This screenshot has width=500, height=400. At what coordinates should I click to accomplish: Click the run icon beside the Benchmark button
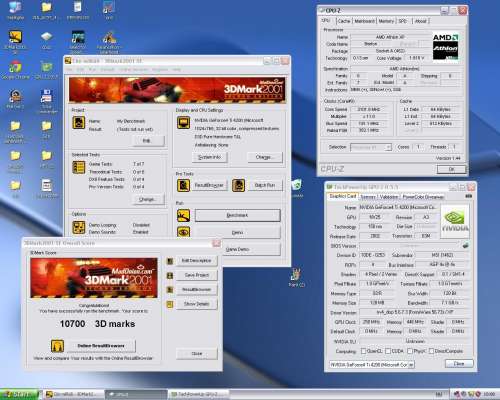183,215
